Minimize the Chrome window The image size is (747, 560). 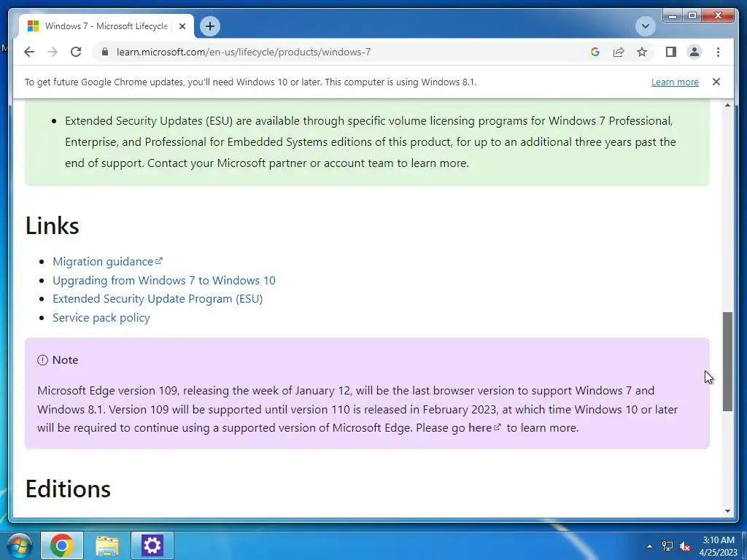tap(672, 16)
